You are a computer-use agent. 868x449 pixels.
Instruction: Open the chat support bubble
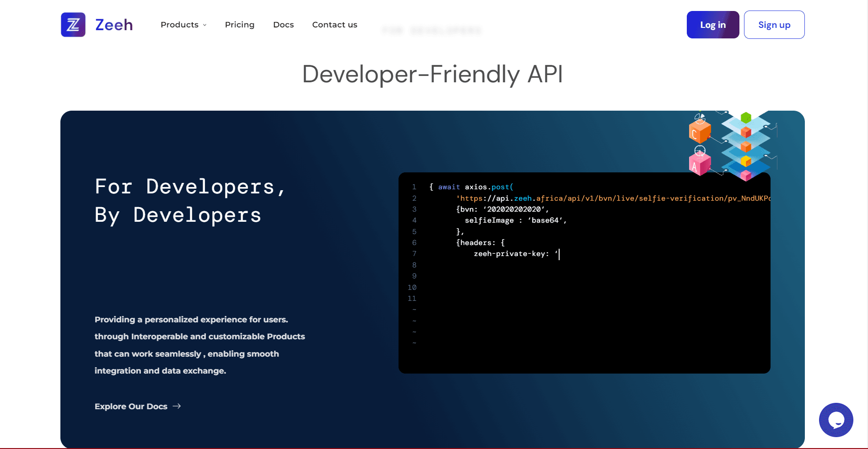click(836, 420)
